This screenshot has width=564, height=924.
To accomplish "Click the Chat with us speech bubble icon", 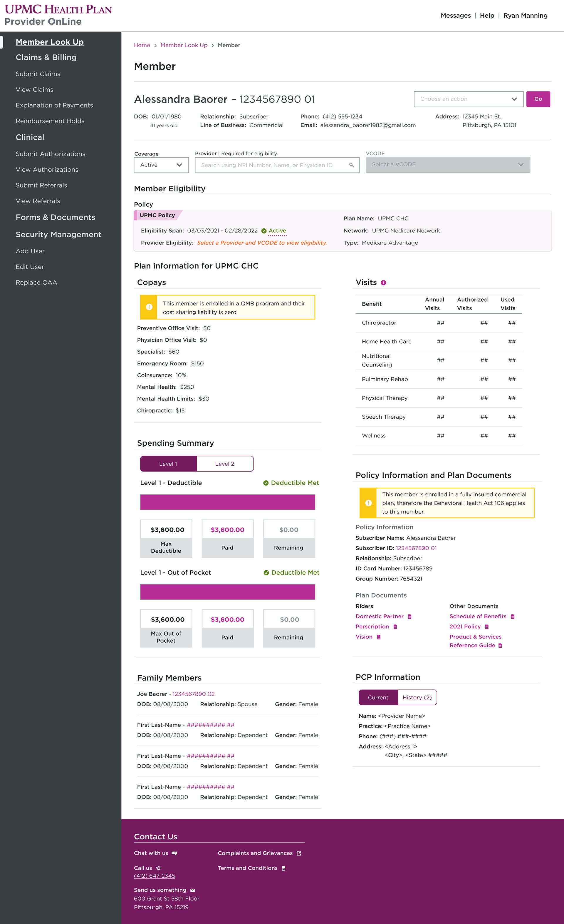I will pos(174,853).
